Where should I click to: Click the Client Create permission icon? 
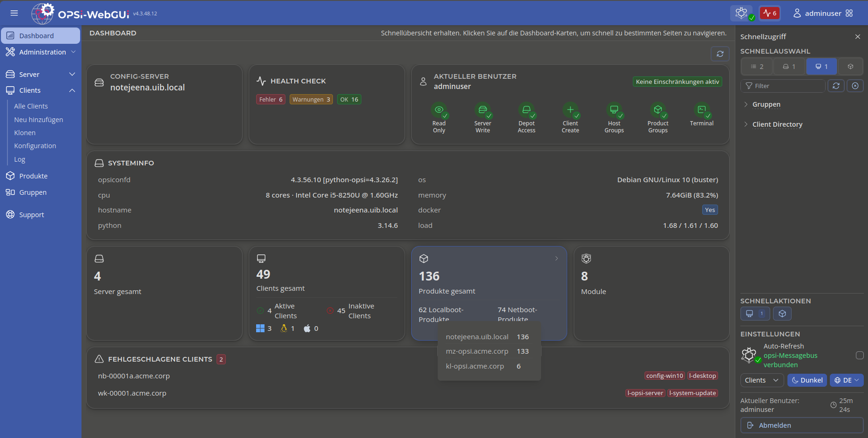point(570,110)
